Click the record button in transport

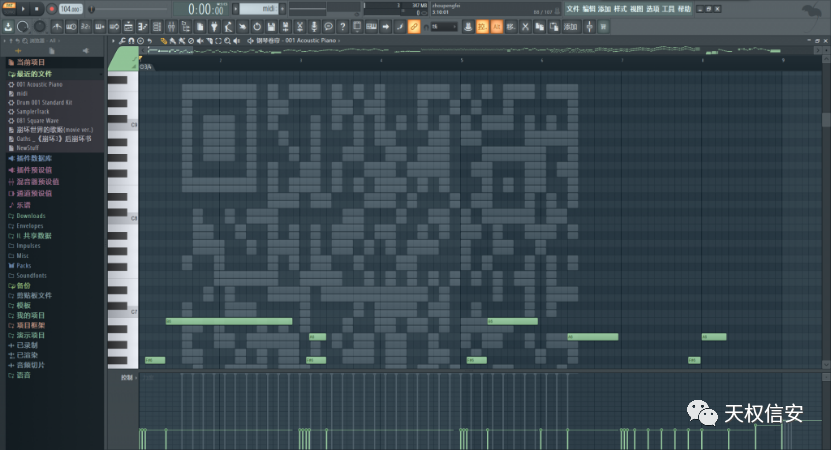[x=51, y=9]
